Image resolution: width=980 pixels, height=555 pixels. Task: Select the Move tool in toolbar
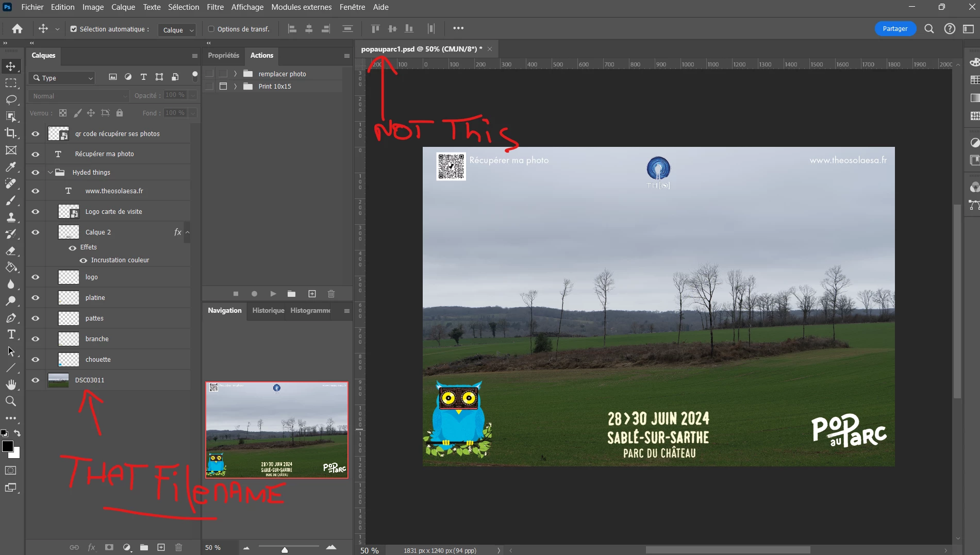click(11, 66)
